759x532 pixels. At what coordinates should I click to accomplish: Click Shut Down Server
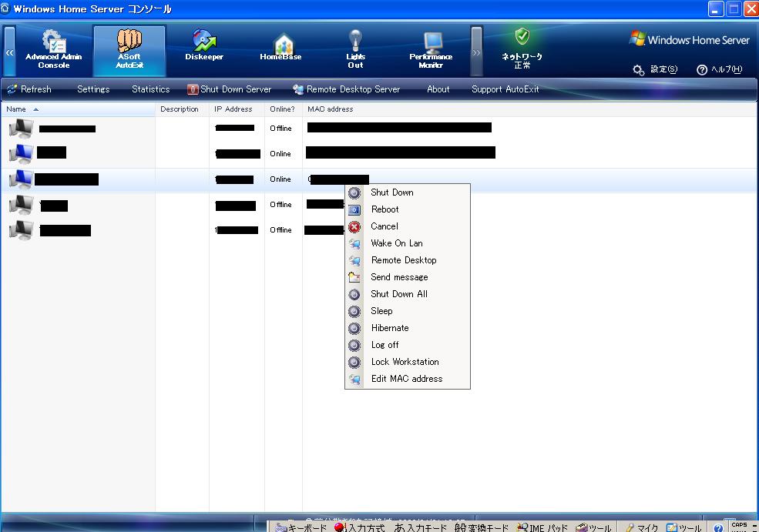(230, 89)
